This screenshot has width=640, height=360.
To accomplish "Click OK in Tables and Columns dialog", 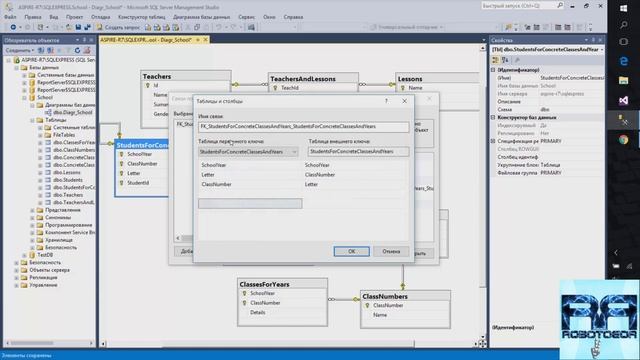I will click(x=351, y=251).
